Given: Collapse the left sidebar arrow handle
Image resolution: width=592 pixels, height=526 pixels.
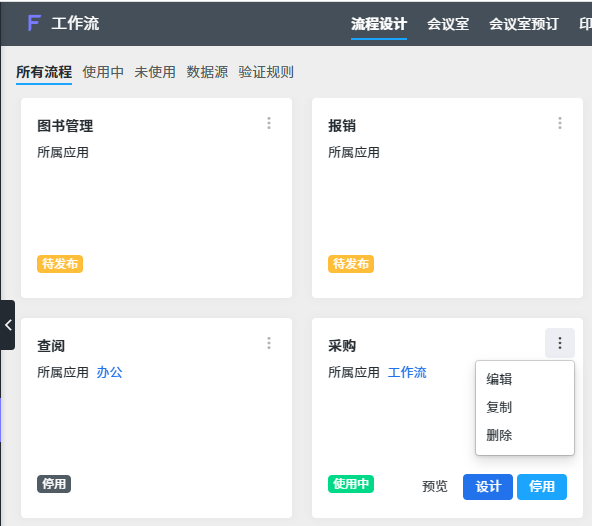Looking at the screenshot, I should (8, 325).
